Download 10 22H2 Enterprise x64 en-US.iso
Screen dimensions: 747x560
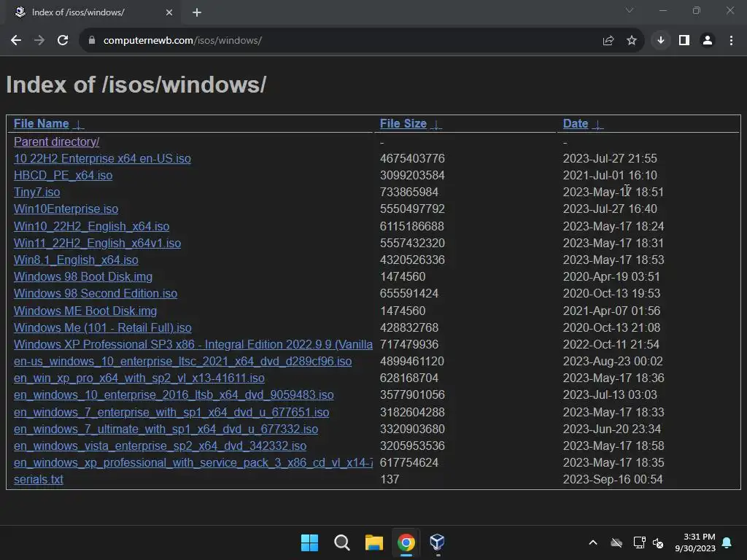click(102, 158)
